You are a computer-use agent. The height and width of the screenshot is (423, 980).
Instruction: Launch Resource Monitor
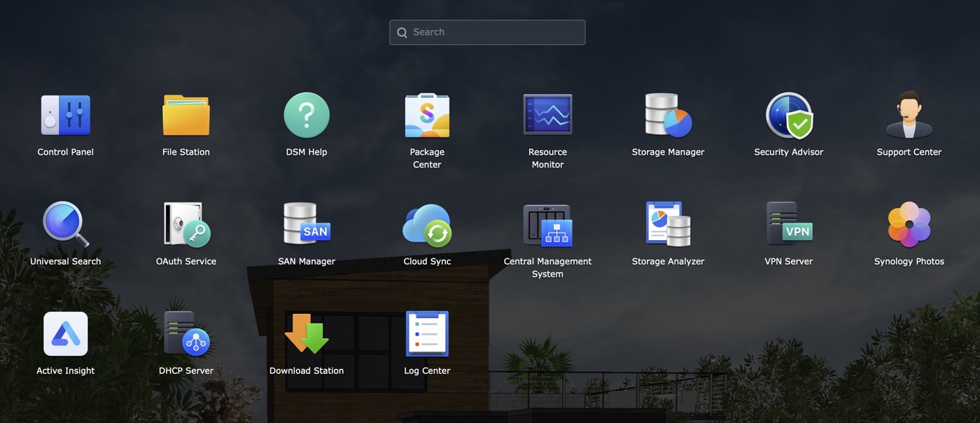(x=547, y=116)
